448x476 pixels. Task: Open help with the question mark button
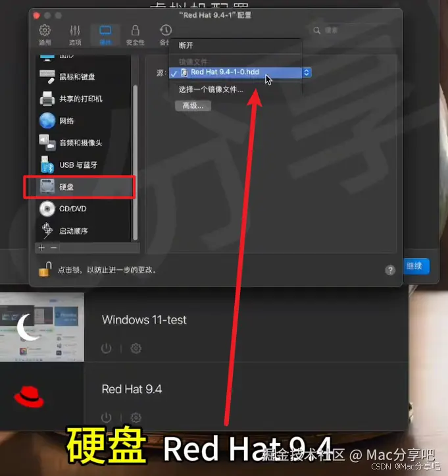click(x=390, y=270)
